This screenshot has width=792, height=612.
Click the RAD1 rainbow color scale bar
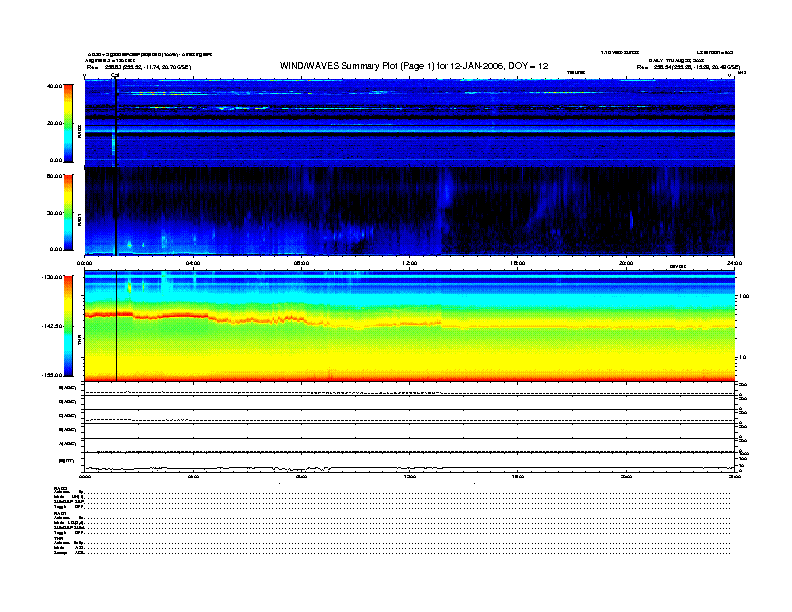[68, 213]
